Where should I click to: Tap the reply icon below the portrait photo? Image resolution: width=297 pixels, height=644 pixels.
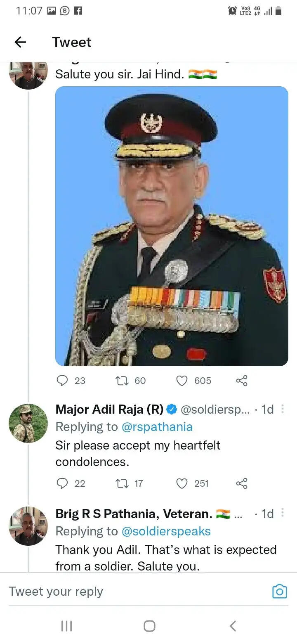[x=62, y=381]
